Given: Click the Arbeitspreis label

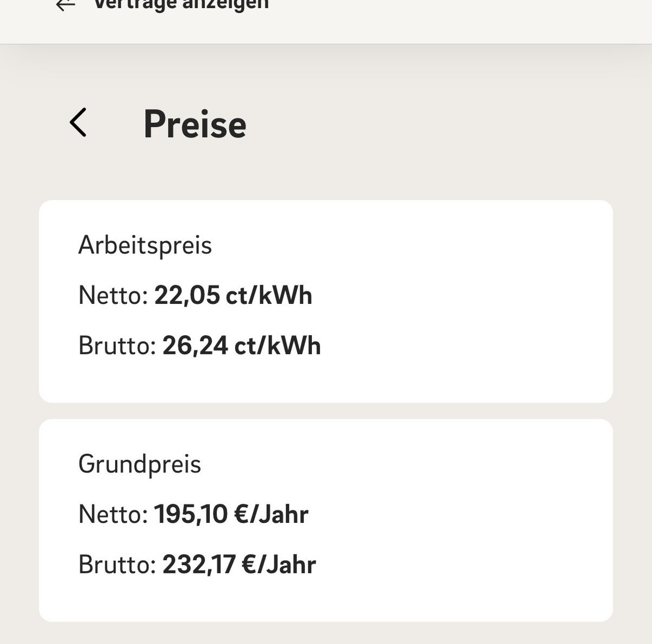Looking at the screenshot, I should coord(145,246).
